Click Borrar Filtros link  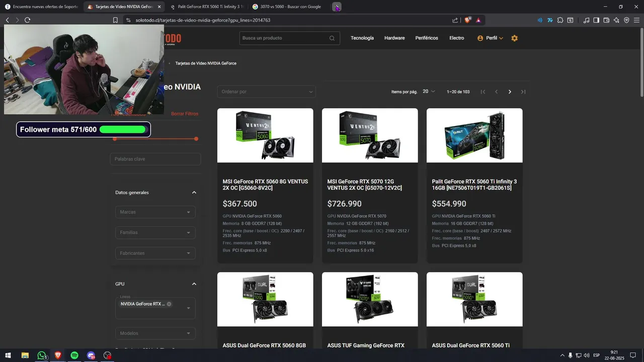coord(185,114)
